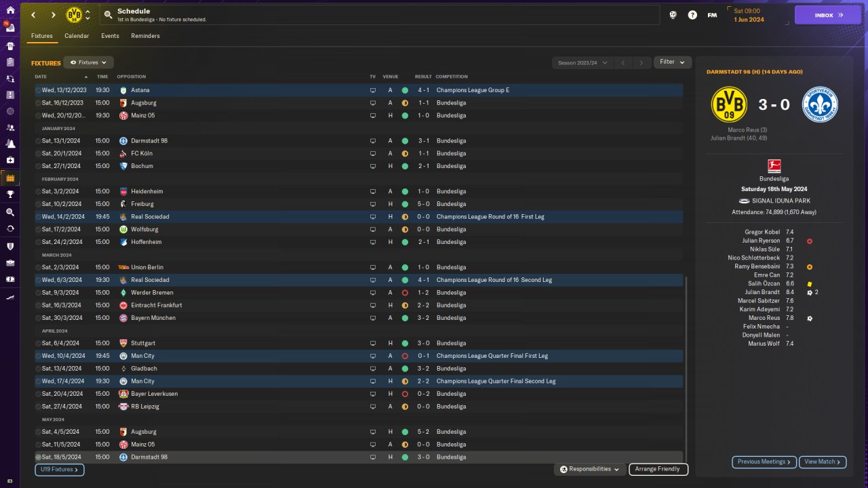The image size is (868, 488).
Task: Open the Staff people sidebar icon
Action: coord(10,127)
